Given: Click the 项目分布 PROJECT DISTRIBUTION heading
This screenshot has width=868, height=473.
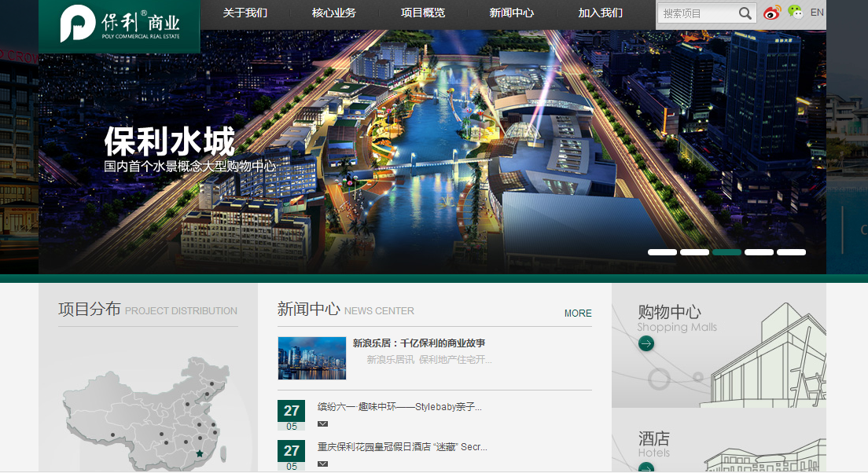Looking at the screenshot, I should pyautogui.click(x=148, y=310).
